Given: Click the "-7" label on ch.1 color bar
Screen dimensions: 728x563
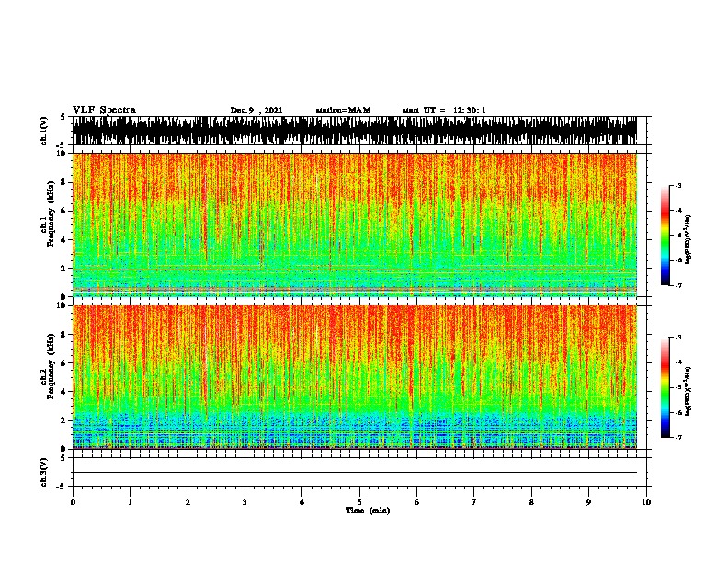Looking at the screenshot, I should click(678, 285).
